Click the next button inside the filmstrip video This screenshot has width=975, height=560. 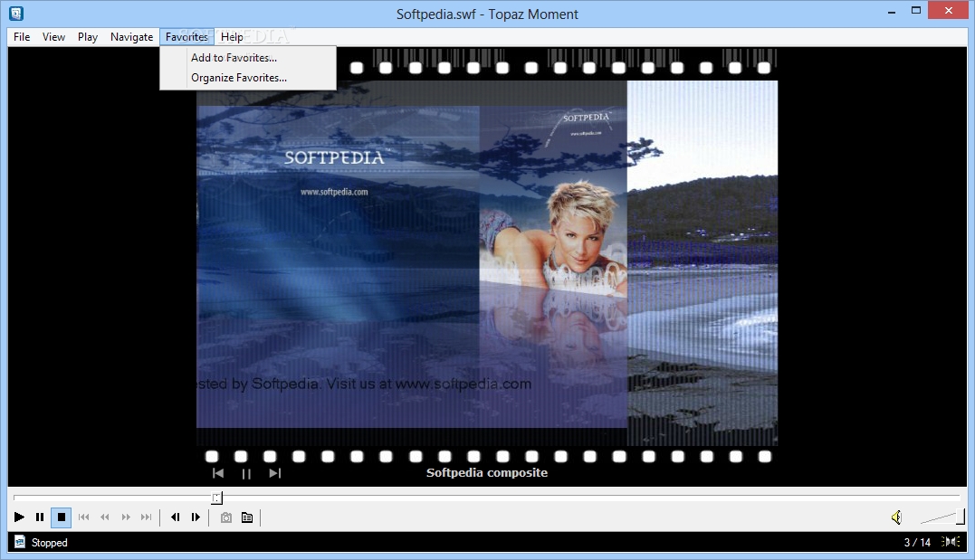(275, 473)
